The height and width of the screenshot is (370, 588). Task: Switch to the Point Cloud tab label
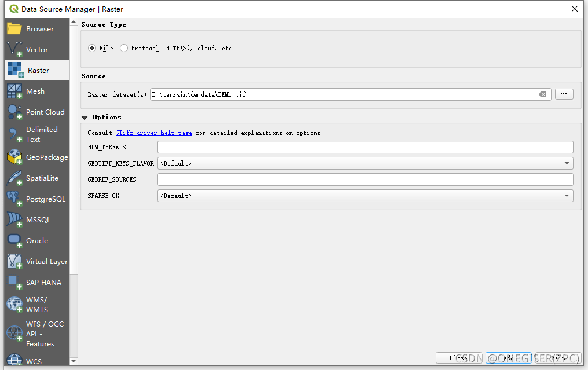(45, 112)
